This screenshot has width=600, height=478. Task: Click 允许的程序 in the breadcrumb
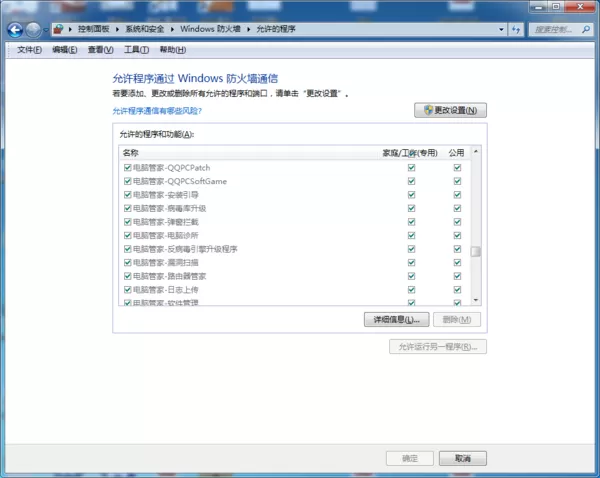click(x=276, y=29)
